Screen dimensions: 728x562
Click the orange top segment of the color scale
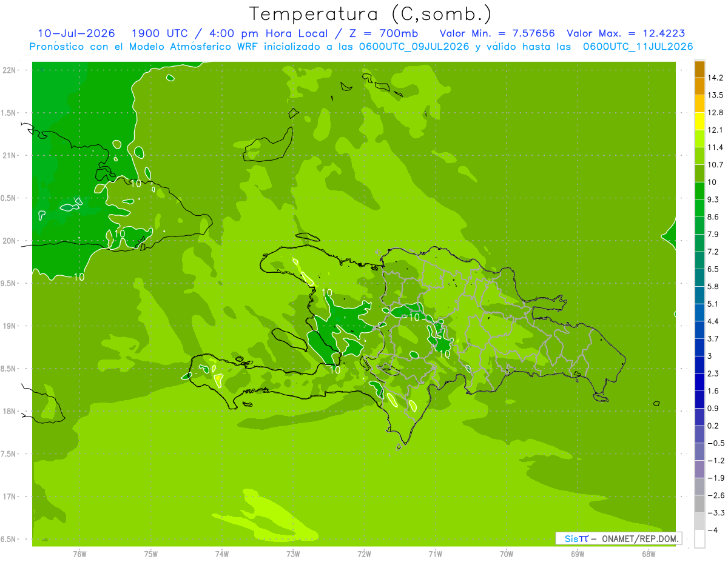pos(699,69)
